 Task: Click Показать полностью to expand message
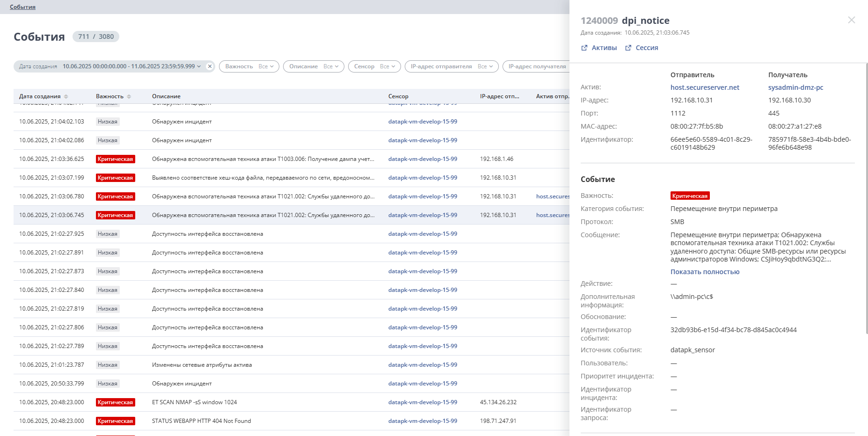tap(705, 272)
